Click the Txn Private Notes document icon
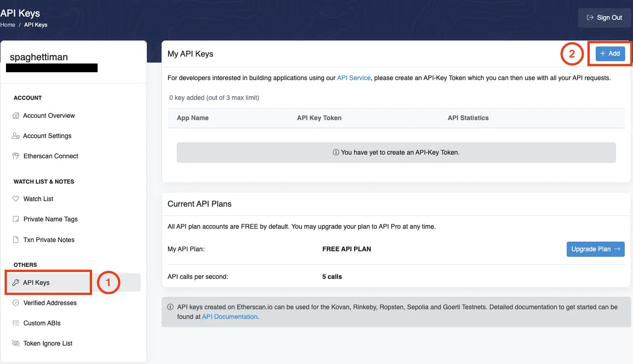633x364 pixels. click(x=16, y=239)
